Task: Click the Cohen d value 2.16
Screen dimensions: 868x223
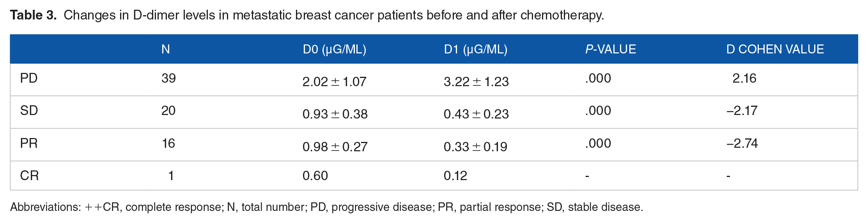Action: [744, 78]
